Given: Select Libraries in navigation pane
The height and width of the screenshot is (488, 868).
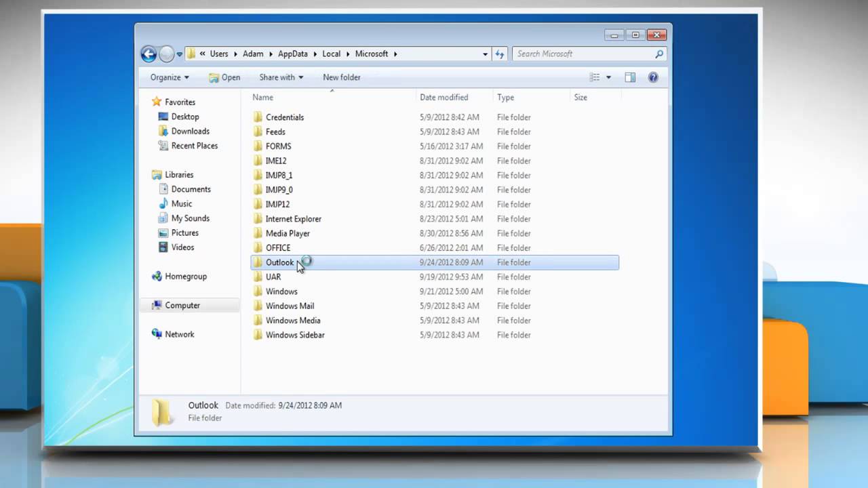Looking at the screenshot, I should (x=179, y=175).
